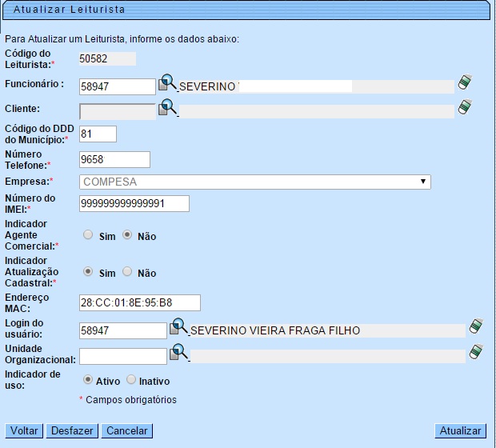Open Login do usuário search magnifier
496x448 pixels.
(x=178, y=327)
